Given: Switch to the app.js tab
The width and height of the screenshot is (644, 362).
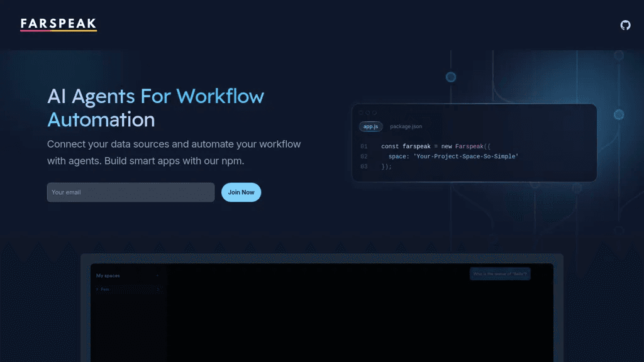Looking at the screenshot, I should coord(370,126).
